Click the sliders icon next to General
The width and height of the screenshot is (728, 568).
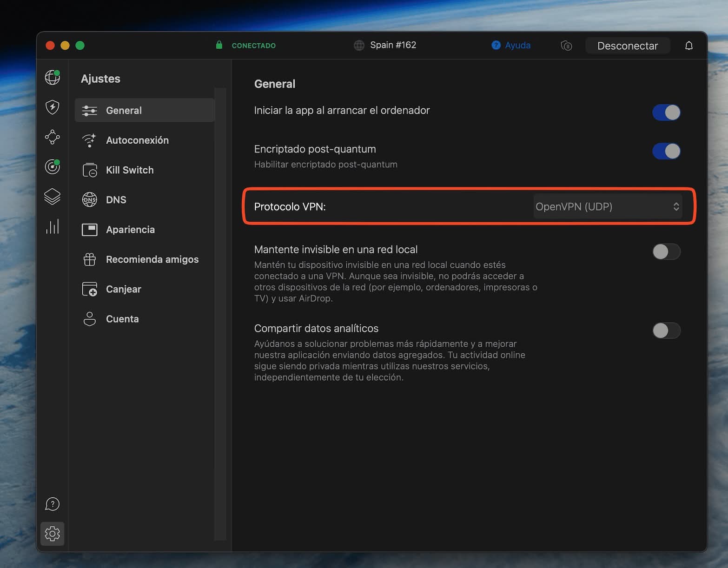coord(90,111)
